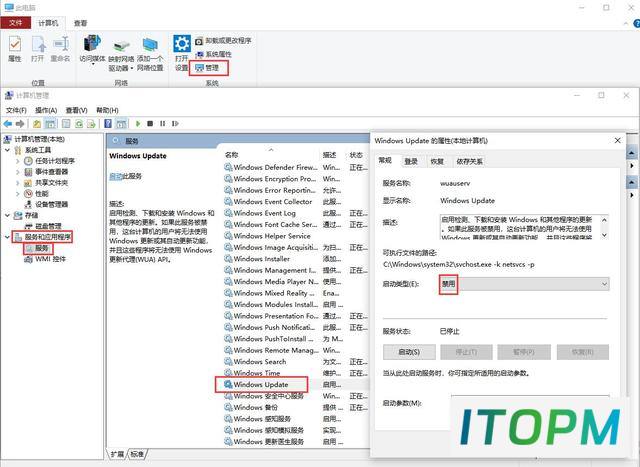Viewport: 640px width, 467px height.
Task: Click the Up one level toolbar icon
Action: 37,123
